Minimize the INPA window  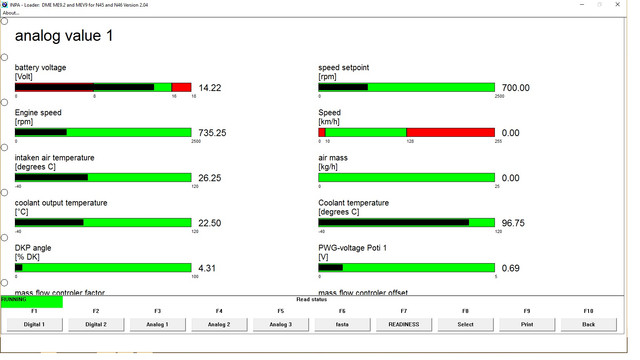pyautogui.click(x=582, y=4)
